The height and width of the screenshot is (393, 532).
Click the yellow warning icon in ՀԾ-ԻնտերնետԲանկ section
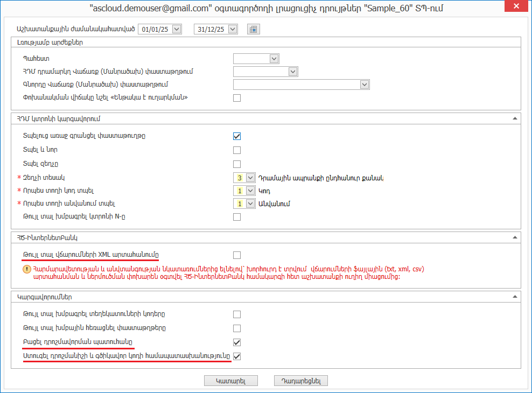(26, 269)
